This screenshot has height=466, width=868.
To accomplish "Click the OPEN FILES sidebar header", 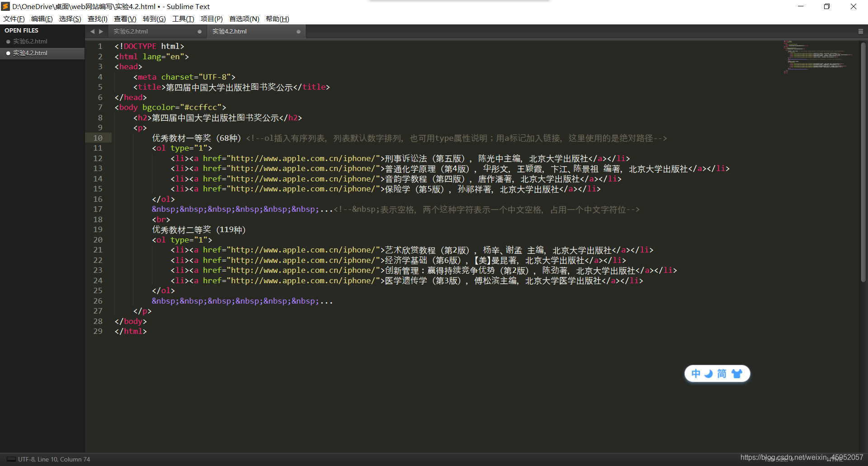I will pos(21,30).
